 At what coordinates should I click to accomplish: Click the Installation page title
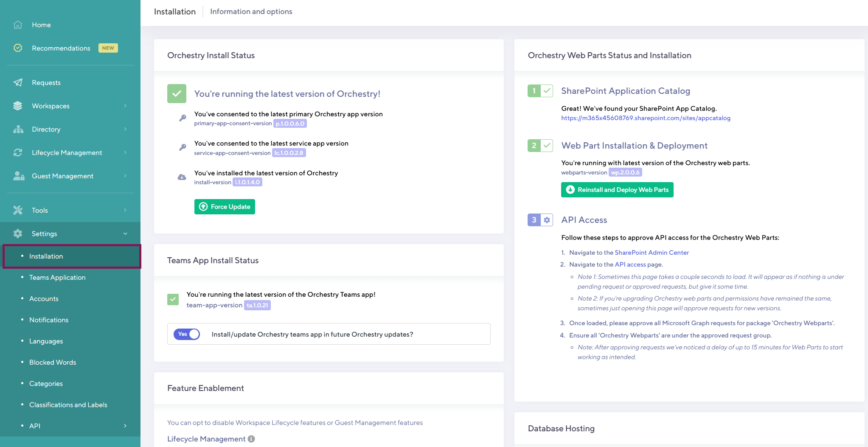pyautogui.click(x=175, y=11)
